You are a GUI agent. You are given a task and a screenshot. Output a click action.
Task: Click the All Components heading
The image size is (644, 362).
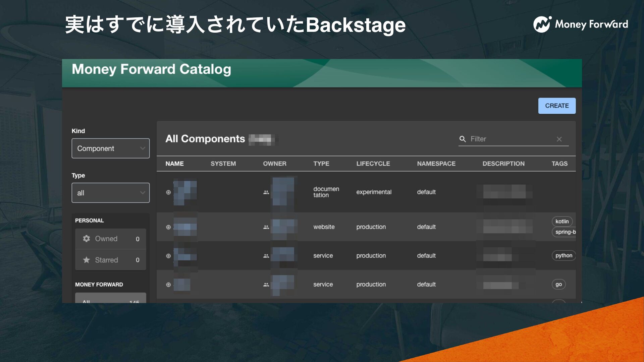click(205, 139)
